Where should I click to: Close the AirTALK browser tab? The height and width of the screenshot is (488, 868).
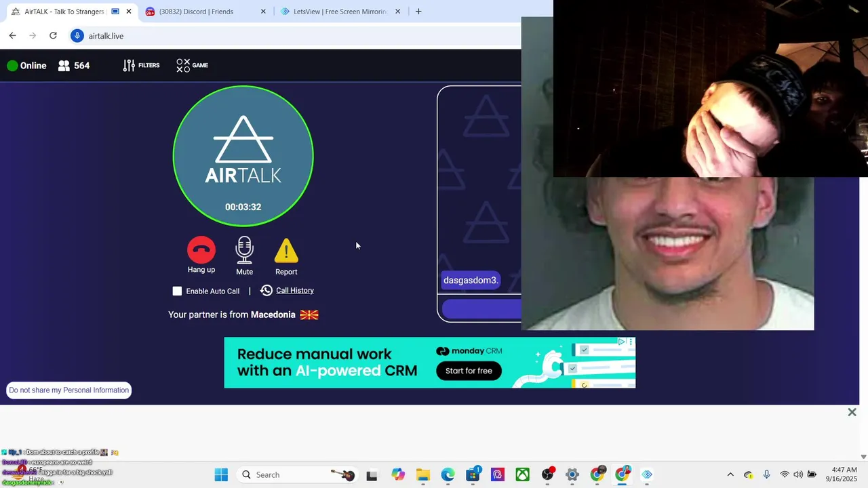point(129,12)
